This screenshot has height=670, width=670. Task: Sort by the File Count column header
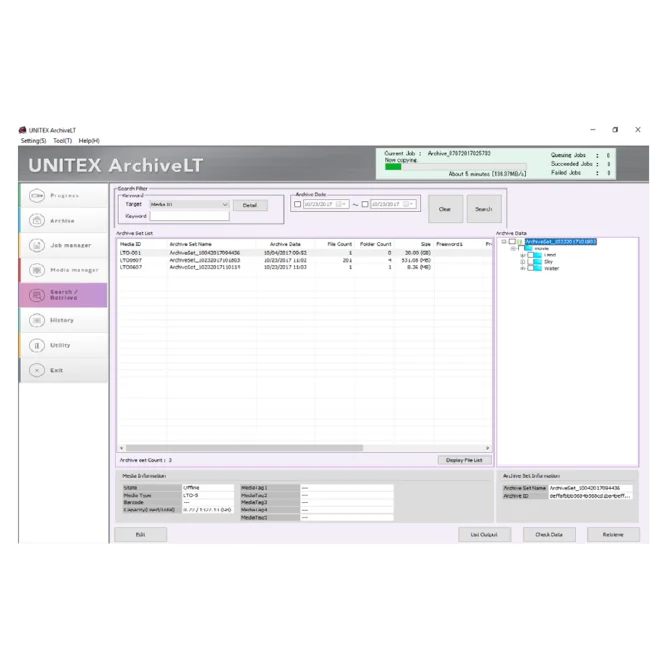pyautogui.click(x=334, y=244)
